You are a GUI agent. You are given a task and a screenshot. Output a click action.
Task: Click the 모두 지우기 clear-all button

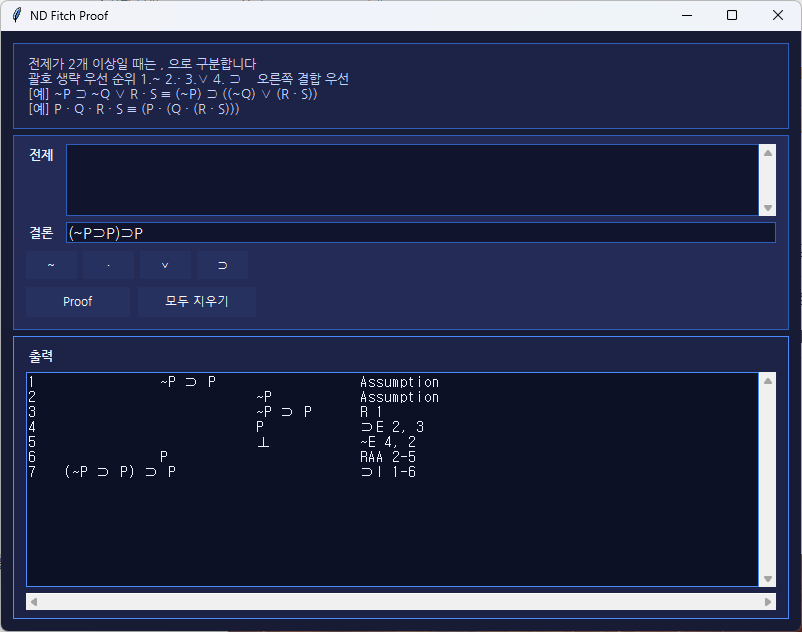pyautogui.click(x=197, y=301)
